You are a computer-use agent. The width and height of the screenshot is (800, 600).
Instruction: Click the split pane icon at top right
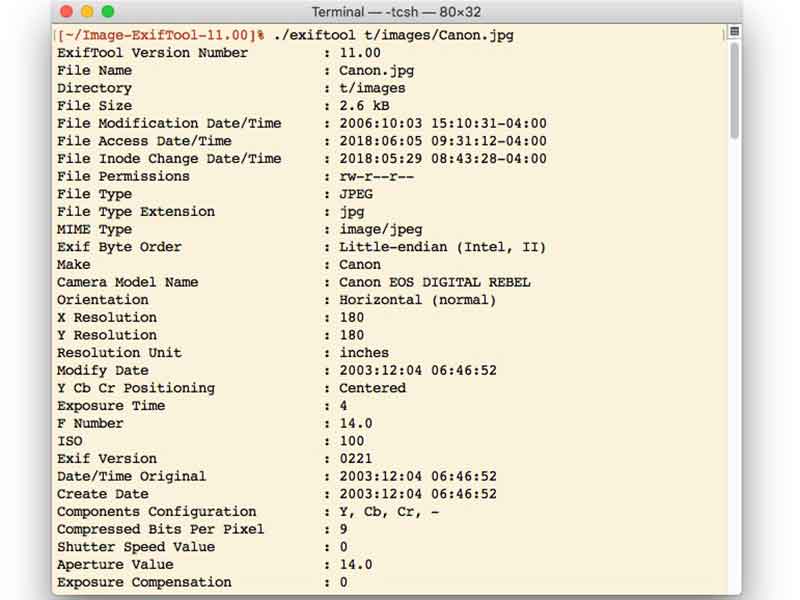coord(734,32)
